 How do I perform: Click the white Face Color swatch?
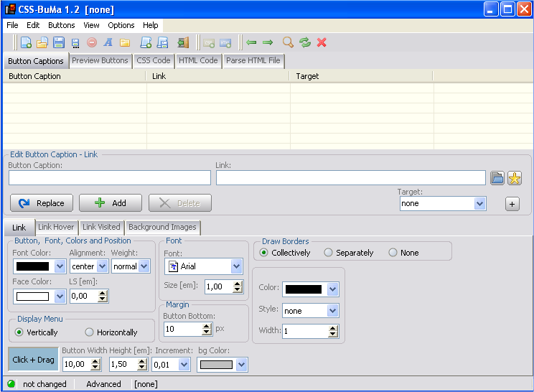(x=33, y=297)
